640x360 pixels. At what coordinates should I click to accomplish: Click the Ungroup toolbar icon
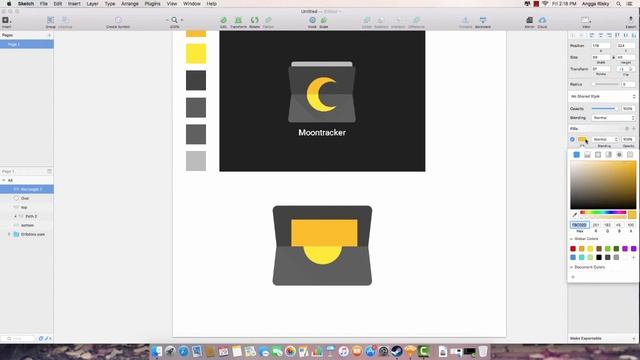[x=65, y=20]
